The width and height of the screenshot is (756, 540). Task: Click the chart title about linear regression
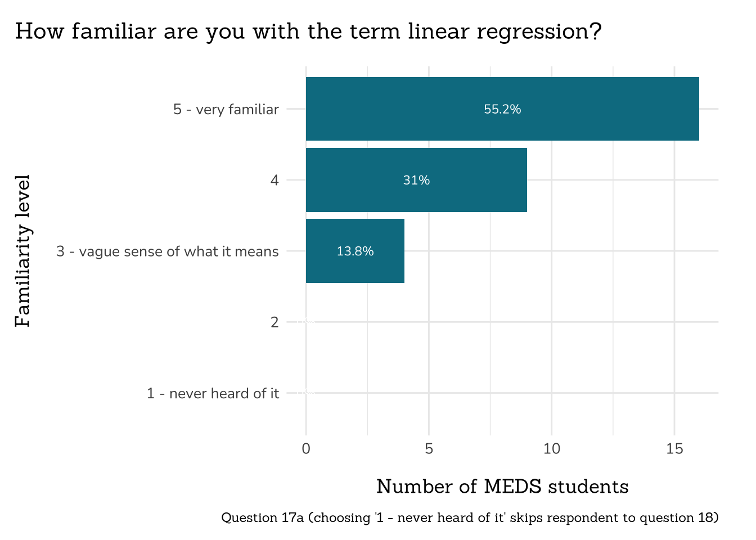click(308, 31)
